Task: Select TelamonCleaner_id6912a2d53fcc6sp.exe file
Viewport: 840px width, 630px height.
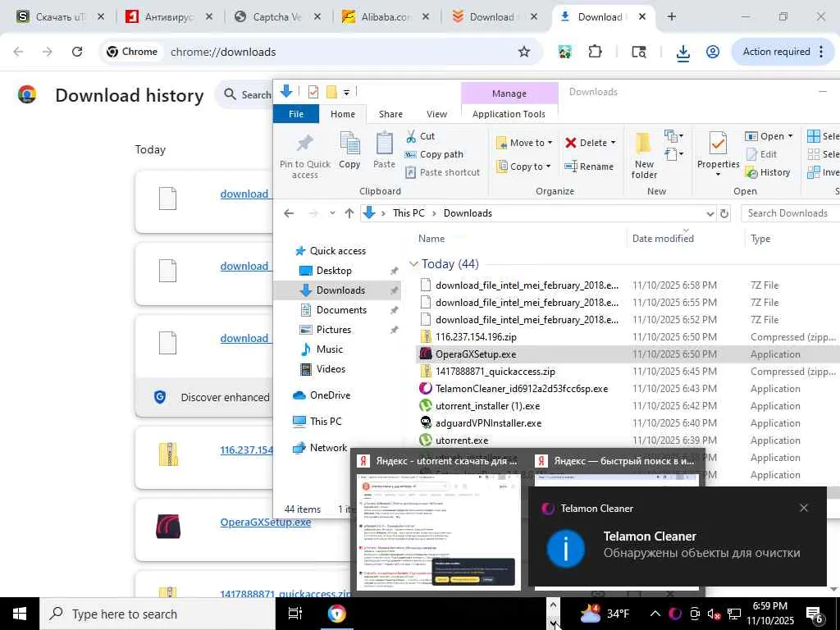Action: point(521,388)
